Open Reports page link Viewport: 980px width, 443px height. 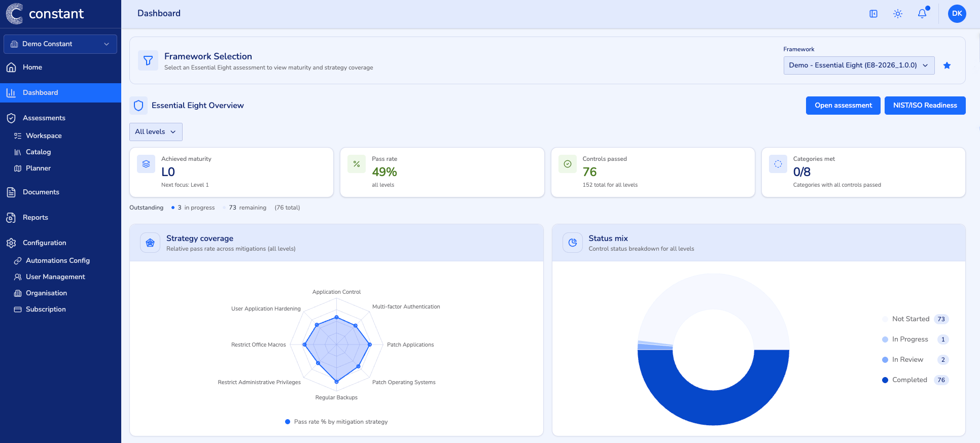coord(36,218)
